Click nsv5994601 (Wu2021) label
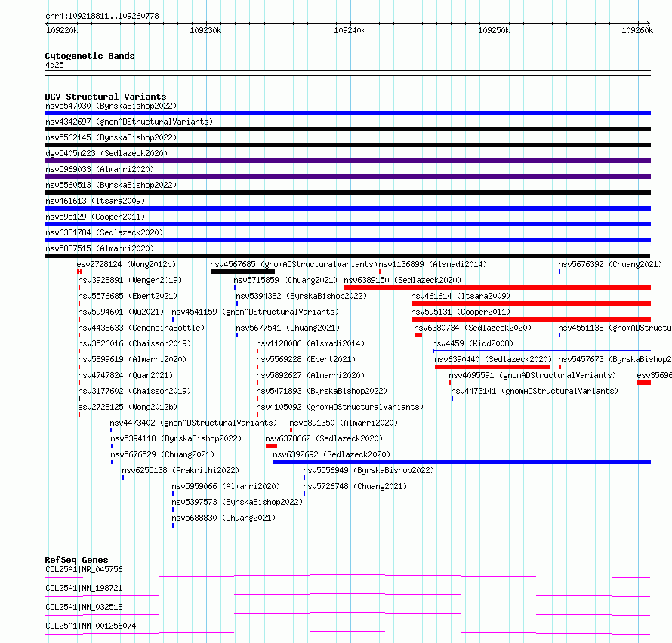This screenshot has width=672, height=643. coord(121,312)
